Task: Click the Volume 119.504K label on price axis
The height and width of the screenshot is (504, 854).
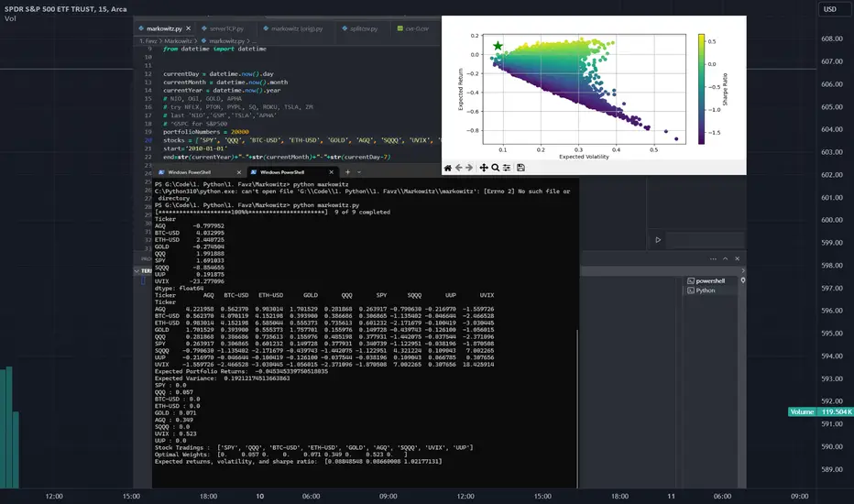Action: (820, 412)
